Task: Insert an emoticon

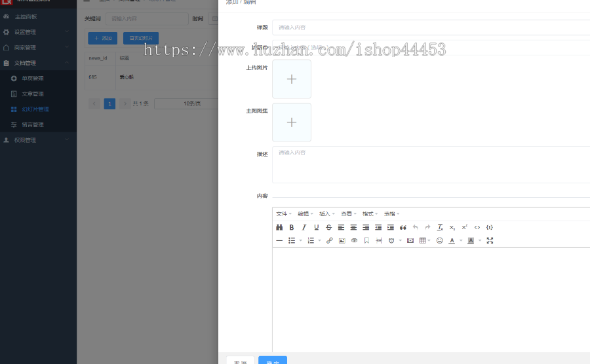Action: coord(439,241)
